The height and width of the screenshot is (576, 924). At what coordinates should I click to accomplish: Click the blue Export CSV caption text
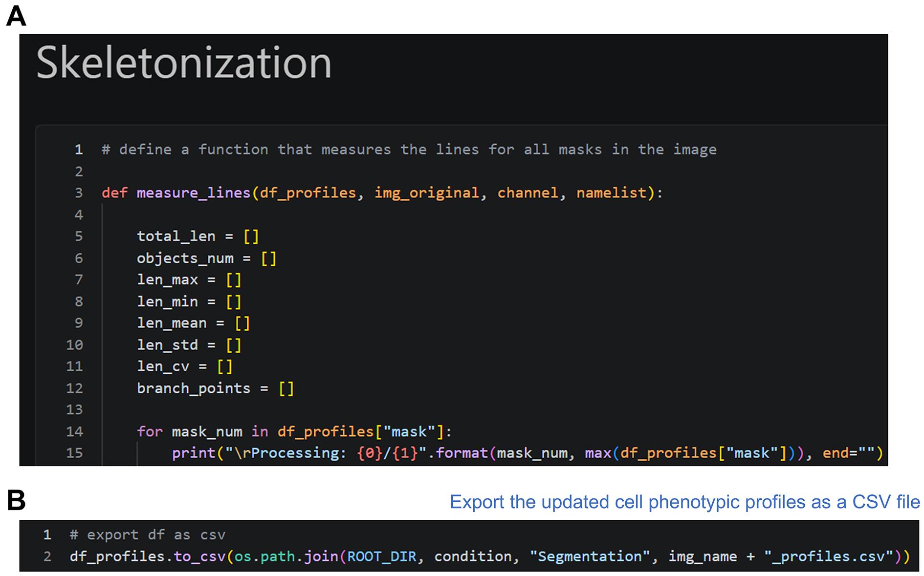pos(684,502)
